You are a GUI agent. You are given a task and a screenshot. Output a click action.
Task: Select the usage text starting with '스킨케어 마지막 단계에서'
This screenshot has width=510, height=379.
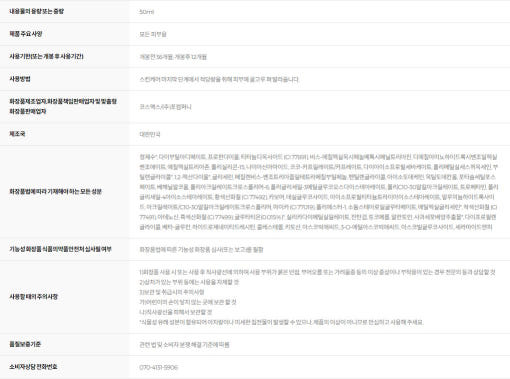[219, 79]
